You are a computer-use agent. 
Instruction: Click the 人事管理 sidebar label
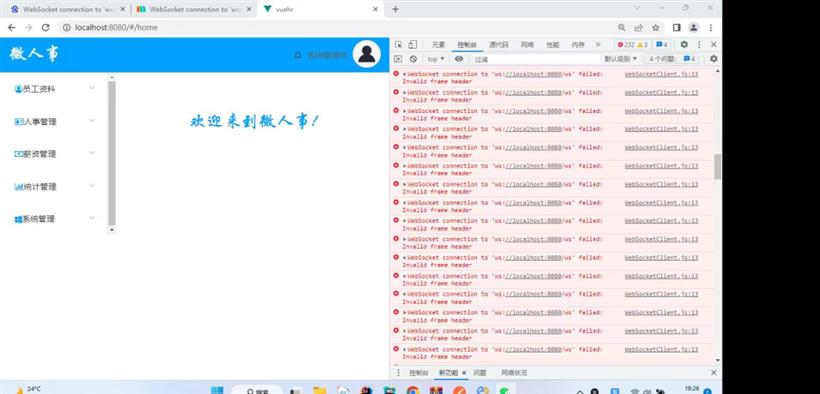40,122
